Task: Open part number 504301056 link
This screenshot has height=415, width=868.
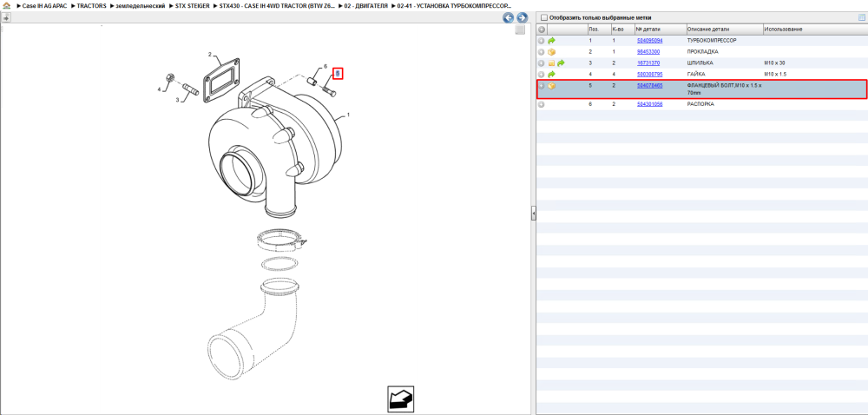Action: pyautogui.click(x=650, y=104)
